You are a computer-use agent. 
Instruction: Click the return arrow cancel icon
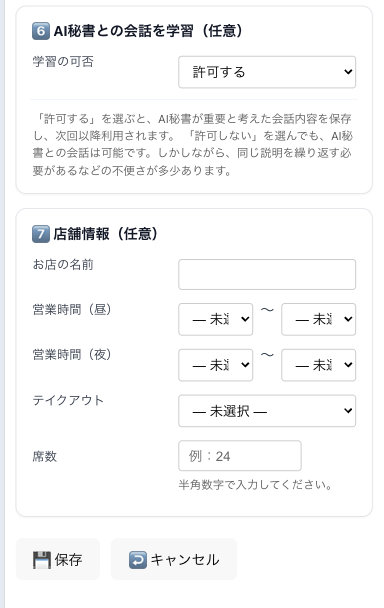pos(138,560)
